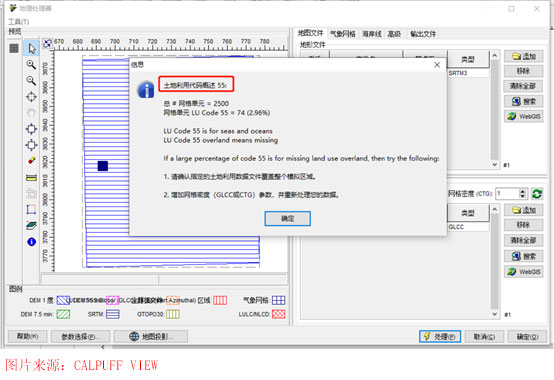
Task: Open the 地图投影 button
Action: click(151, 337)
